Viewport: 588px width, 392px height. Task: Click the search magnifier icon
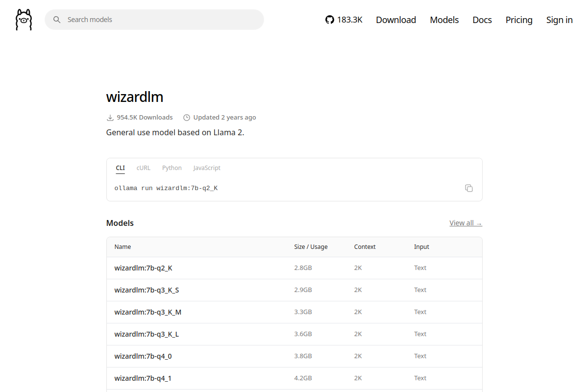(x=57, y=20)
